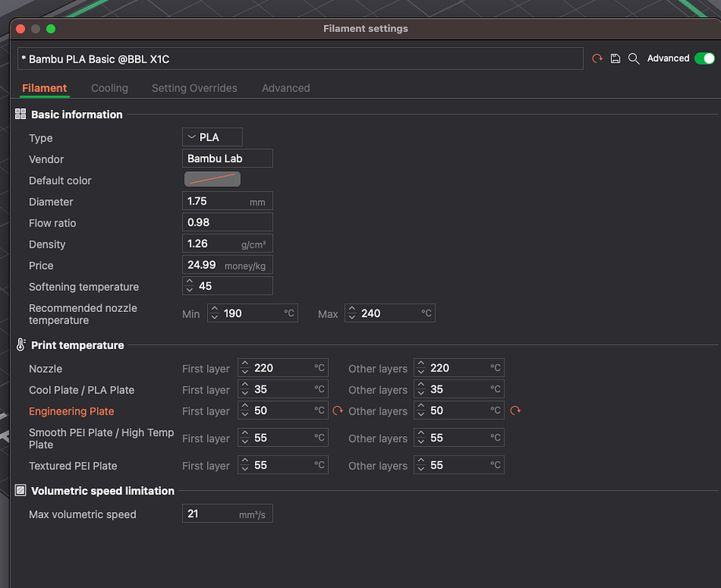Increase Nozzle first layer temperature

[x=245, y=363]
